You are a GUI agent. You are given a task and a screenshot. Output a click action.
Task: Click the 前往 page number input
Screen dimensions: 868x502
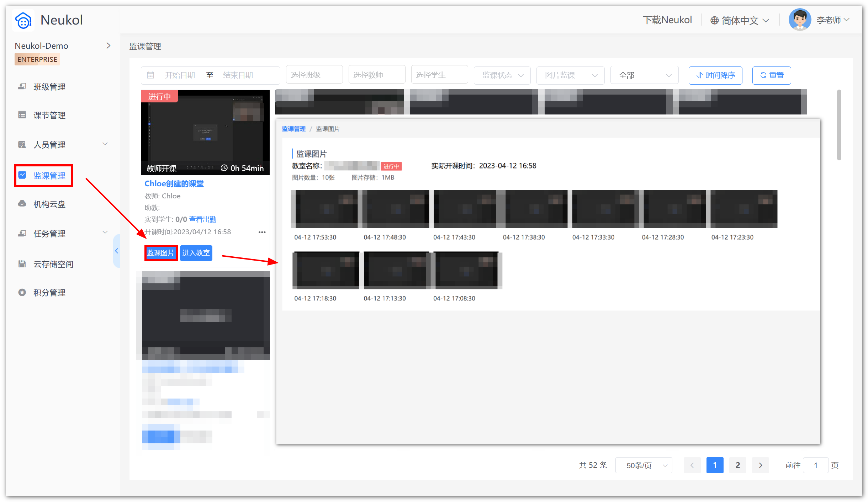click(x=815, y=465)
